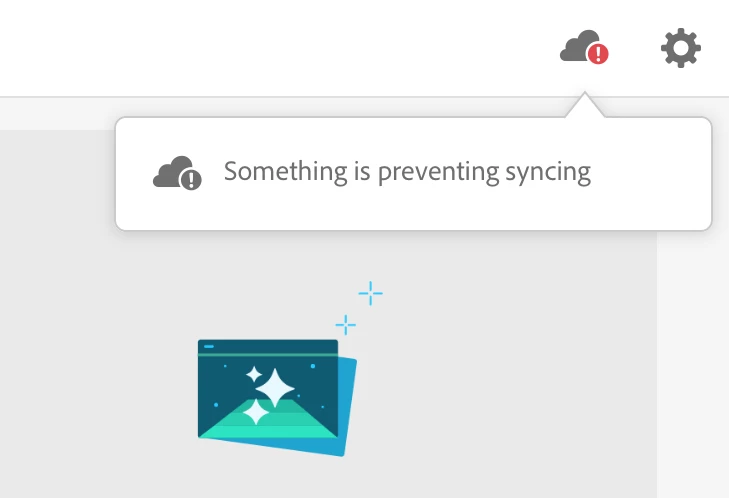729x498 pixels.
Task: Open the cloud sync status icon
Action: (x=584, y=46)
